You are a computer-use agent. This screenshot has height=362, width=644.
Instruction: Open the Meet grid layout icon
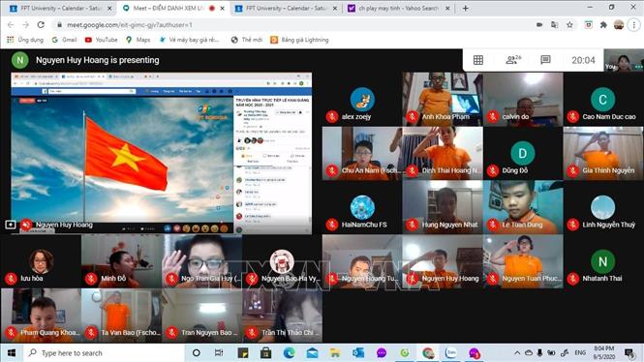tap(478, 60)
